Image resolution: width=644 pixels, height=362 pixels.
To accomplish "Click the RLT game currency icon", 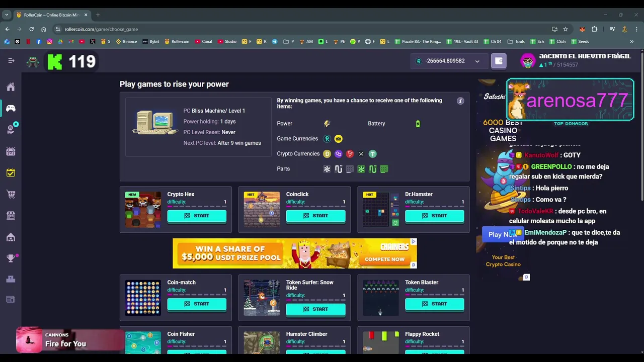I will 327,139.
